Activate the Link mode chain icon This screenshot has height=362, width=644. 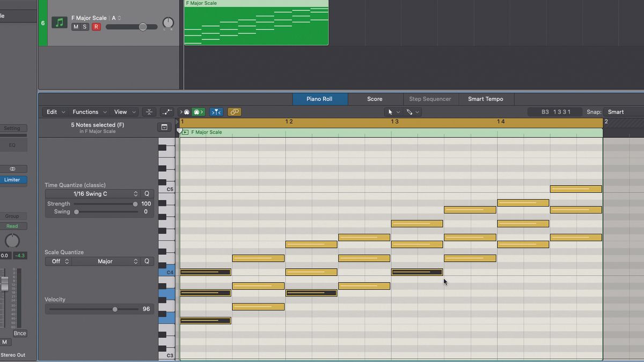pyautogui.click(x=235, y=112)
